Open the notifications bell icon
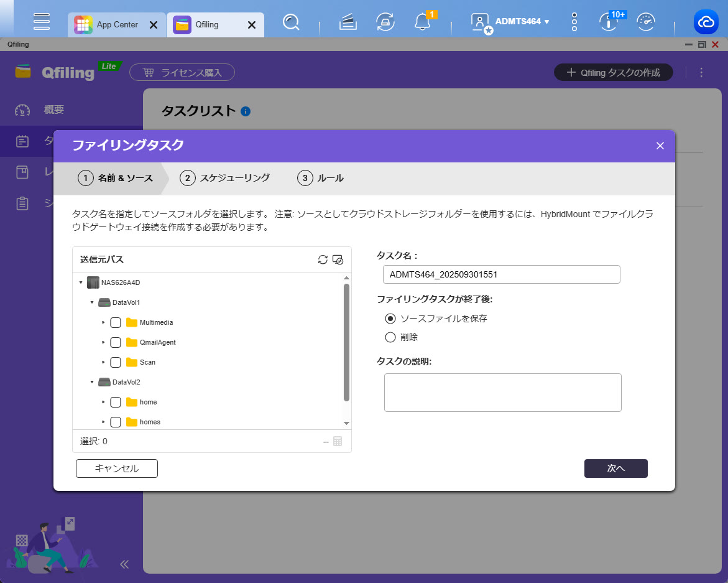The width and height of the screenshot is (728, 583). click(422, 22)
